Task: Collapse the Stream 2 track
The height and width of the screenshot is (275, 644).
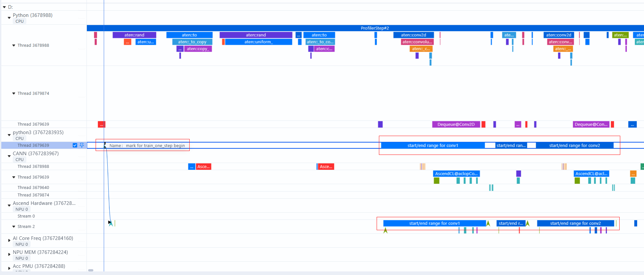Action: (x=14, y=227)
